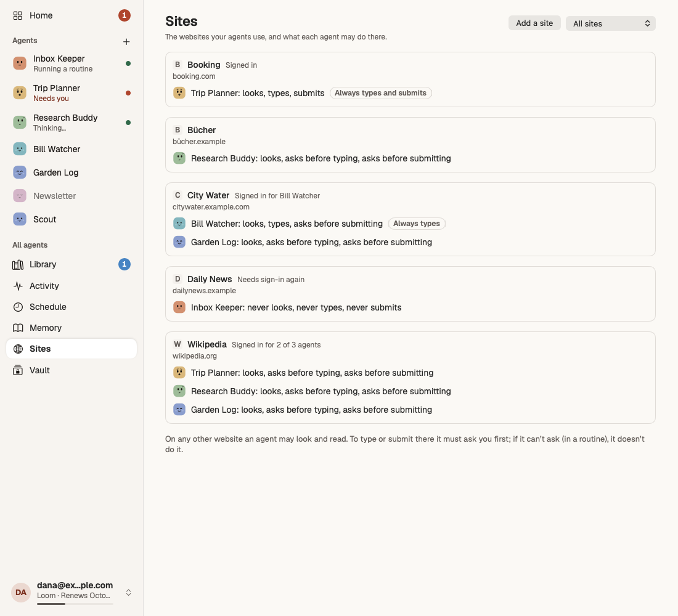Open the Booking site title
The image size is (678, 616).
(x=203, y=65)
